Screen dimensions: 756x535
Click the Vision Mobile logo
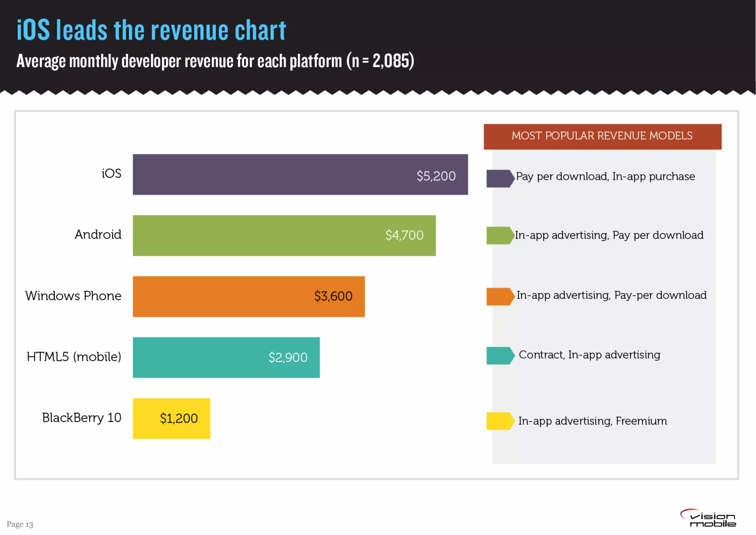708,518
